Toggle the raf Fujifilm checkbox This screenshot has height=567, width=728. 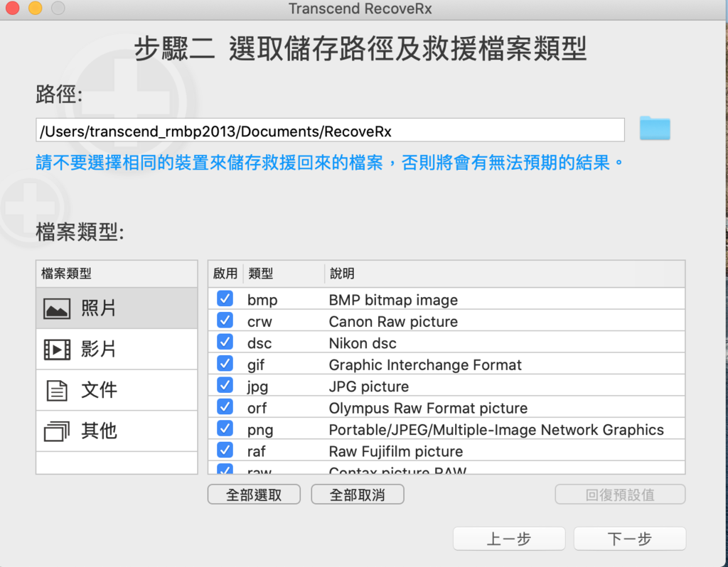[225, 450]
